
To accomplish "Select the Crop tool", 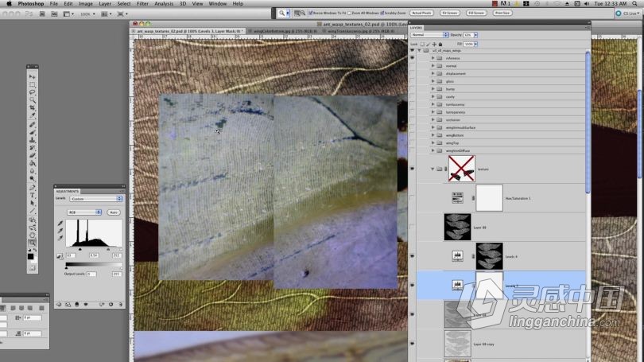I will click(x=32, y=108).
